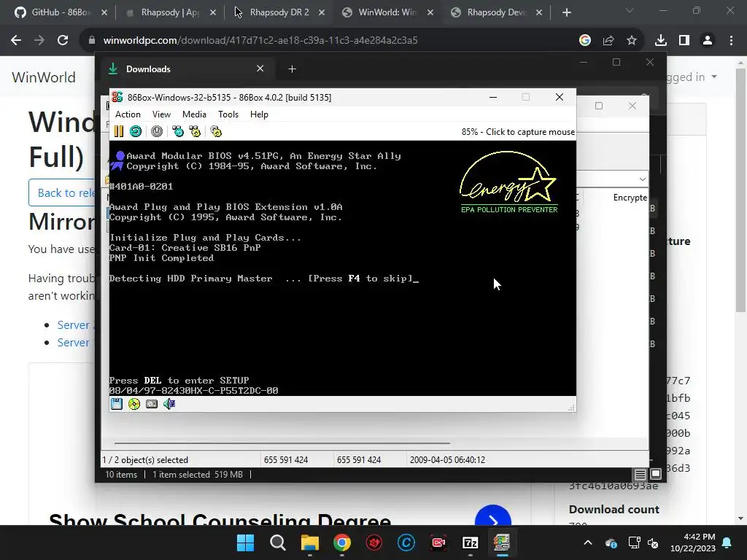The width and height of the screenshot is (747, 560).
Task: Open Windows Start menu
Action: 245,542
